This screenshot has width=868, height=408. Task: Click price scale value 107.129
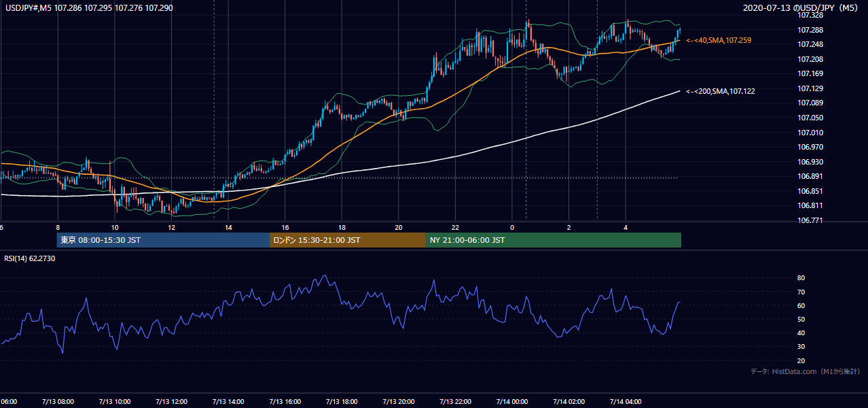810,88
